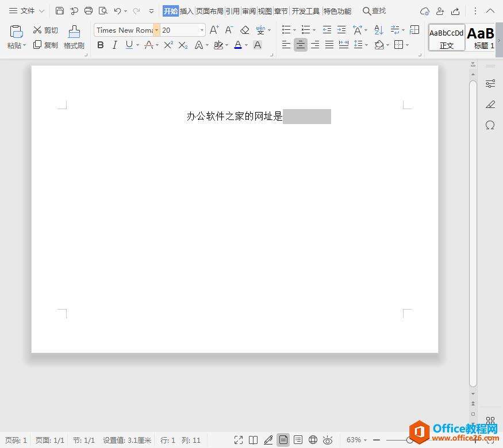Clear formatting with eraser icon
The image size is (503, 448).
[245, 30]
